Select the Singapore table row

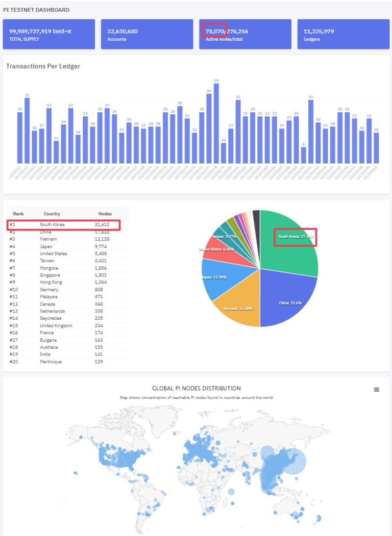tap(68, 275)
